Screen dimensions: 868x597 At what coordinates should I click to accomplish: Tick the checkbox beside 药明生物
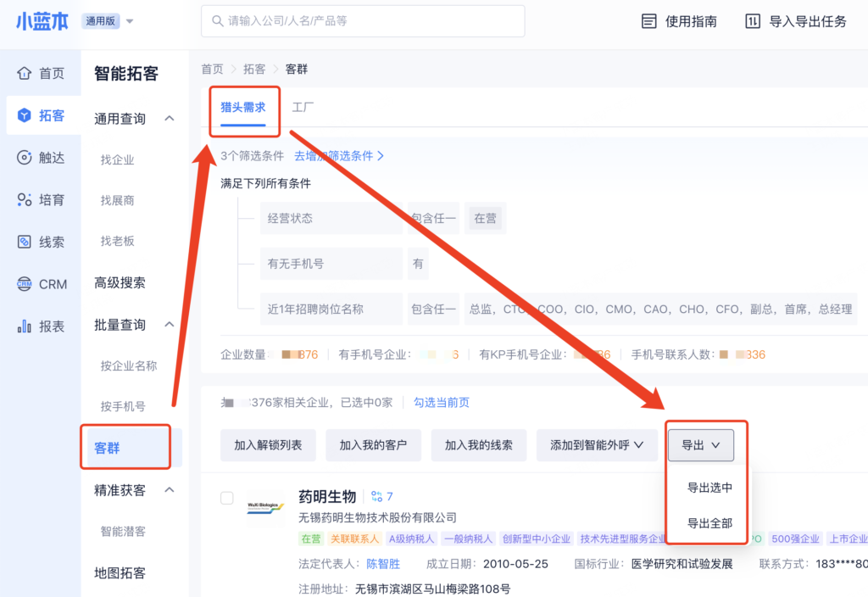pyautogui.click(x=227, y=498)
